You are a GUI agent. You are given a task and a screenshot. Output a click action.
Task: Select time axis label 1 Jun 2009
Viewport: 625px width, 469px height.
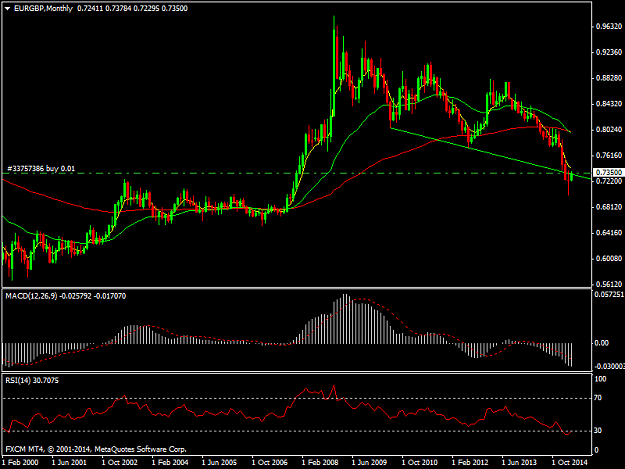click(369, 462)
